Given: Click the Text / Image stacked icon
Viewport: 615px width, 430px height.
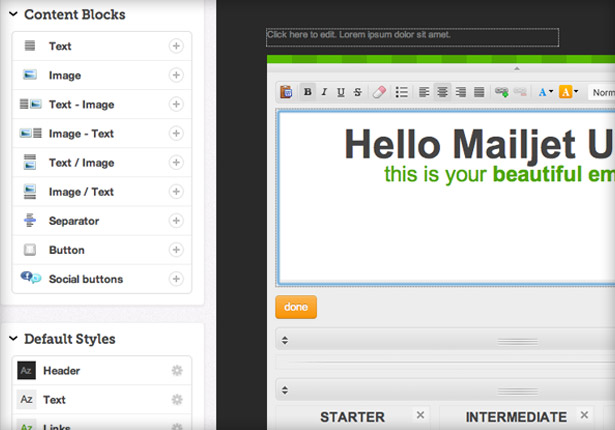Looking at the screenshot, I should pos(30,162).
